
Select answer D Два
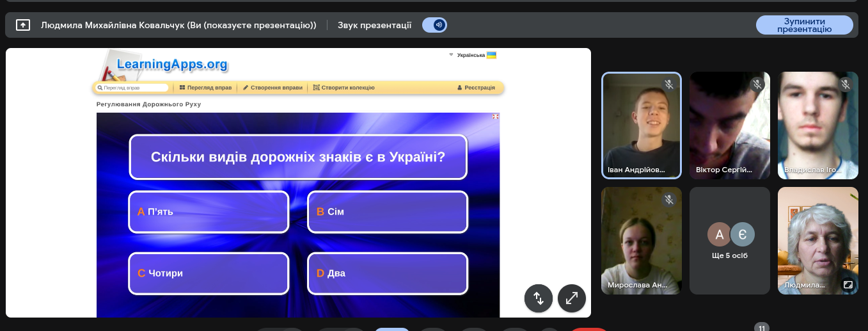point(388,273)
